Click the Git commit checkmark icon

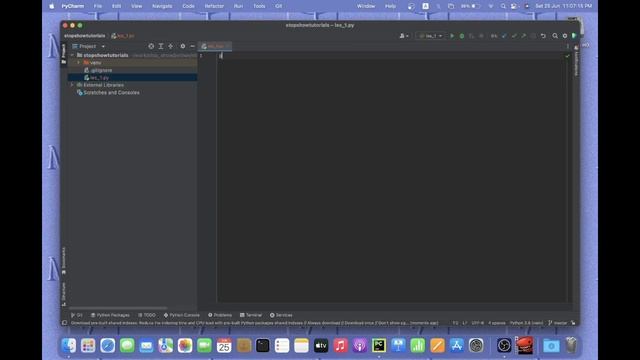click(514, 36)
